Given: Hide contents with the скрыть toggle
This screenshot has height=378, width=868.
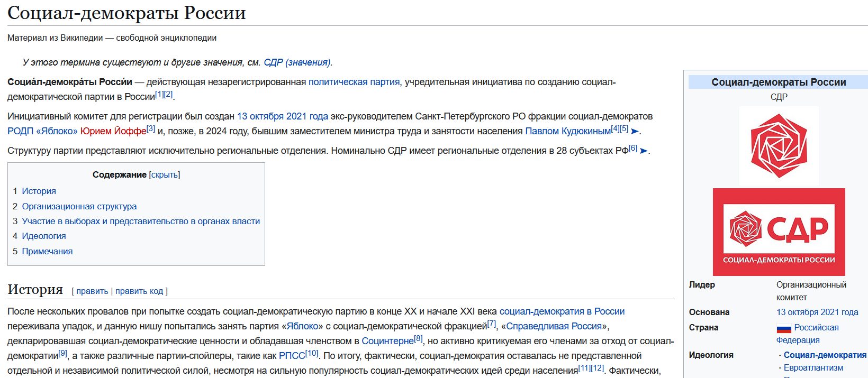Looking at the screenshot, I should (x=165, y=175).
